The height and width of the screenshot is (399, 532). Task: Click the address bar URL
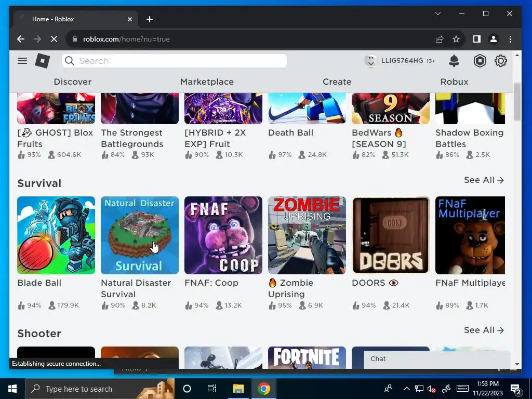pyautogui.click(x=126, y=39)
